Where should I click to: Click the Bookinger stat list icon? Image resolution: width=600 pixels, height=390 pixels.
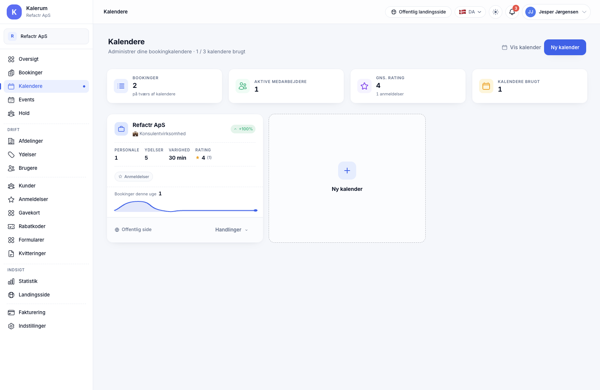(x=121, y=86)
